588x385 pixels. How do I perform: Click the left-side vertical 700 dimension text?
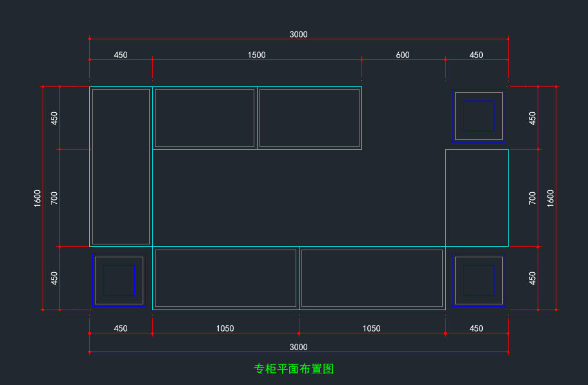[x=55, y=198]
